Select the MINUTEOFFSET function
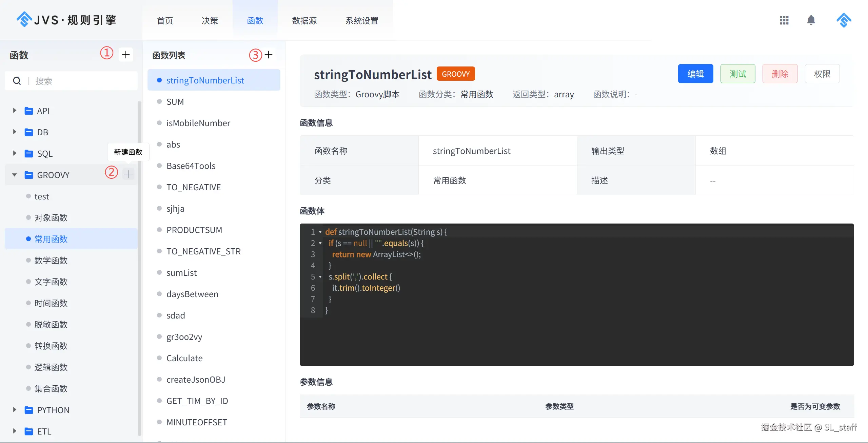 pos(214,422)
